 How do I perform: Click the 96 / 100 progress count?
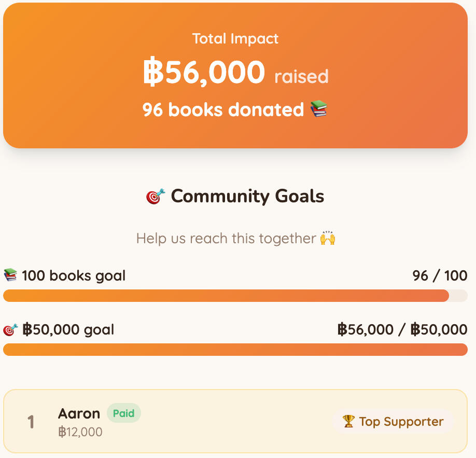tap(440, 276)
